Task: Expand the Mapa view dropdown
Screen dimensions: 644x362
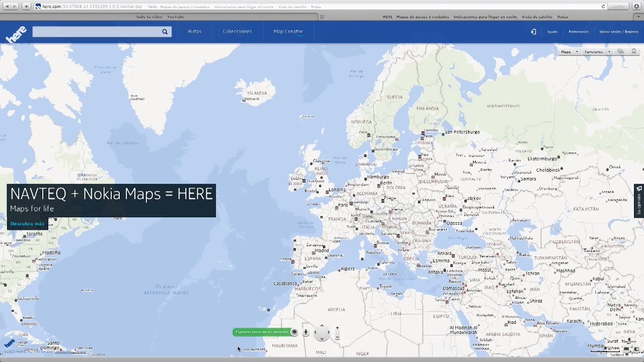Action: 570,51
